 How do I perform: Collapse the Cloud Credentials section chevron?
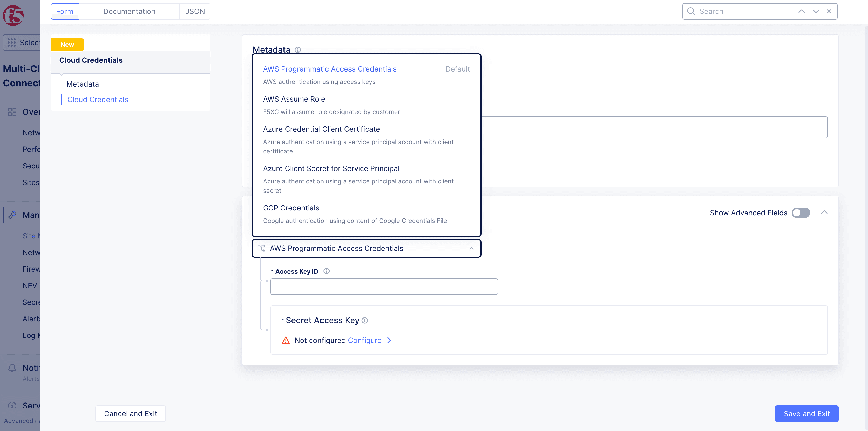[824, 213]
